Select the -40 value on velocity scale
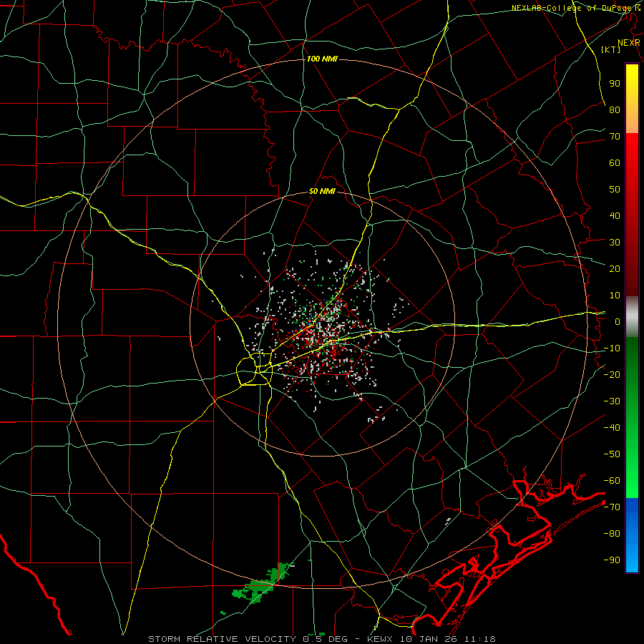 (612, 428)
